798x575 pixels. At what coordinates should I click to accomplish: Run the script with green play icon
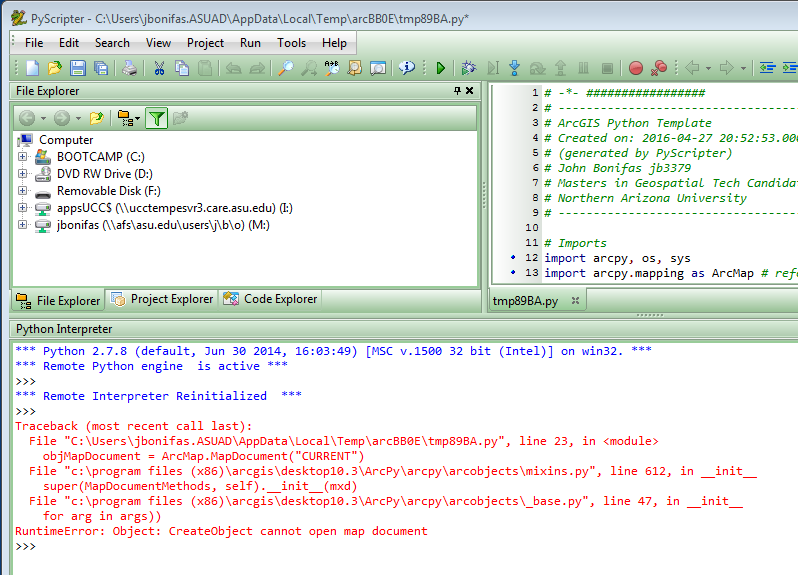point(441,68)
